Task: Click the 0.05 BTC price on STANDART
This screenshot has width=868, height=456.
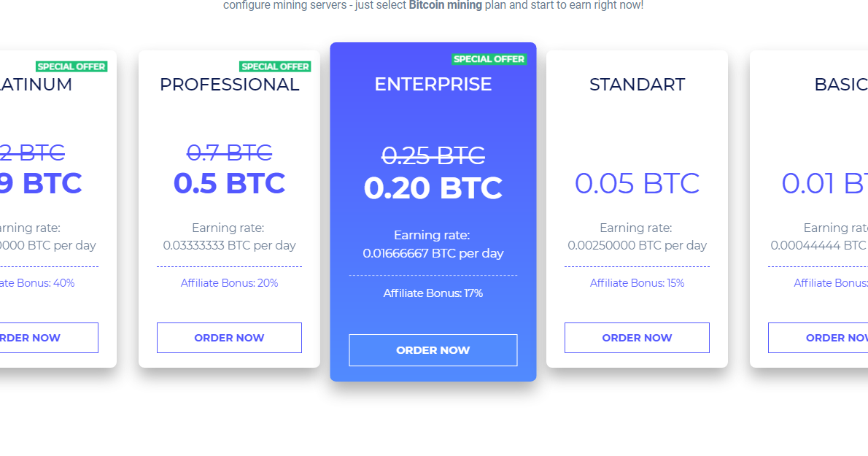Action: click(637, 183)
